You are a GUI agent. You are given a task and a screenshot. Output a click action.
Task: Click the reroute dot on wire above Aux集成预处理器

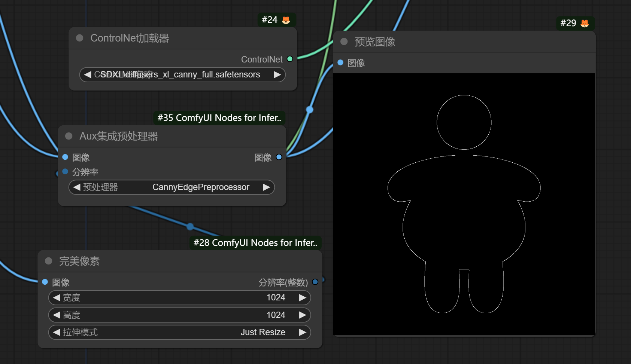[310, 110]
